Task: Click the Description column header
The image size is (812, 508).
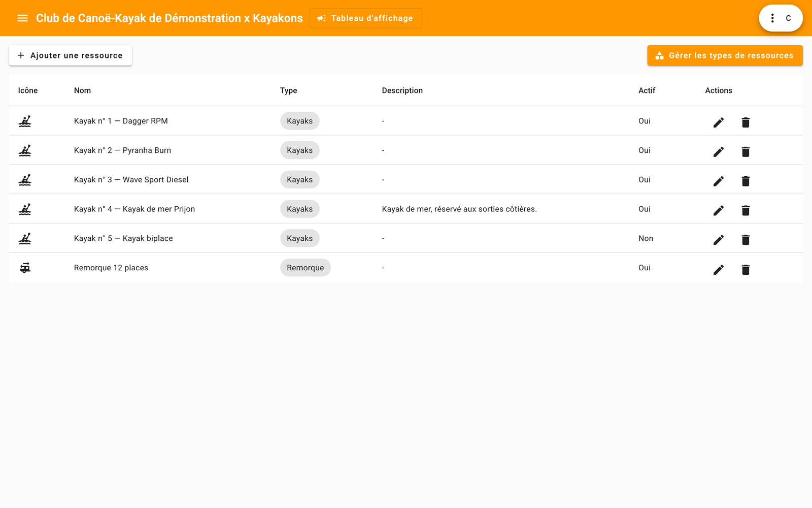Action: 402,90
